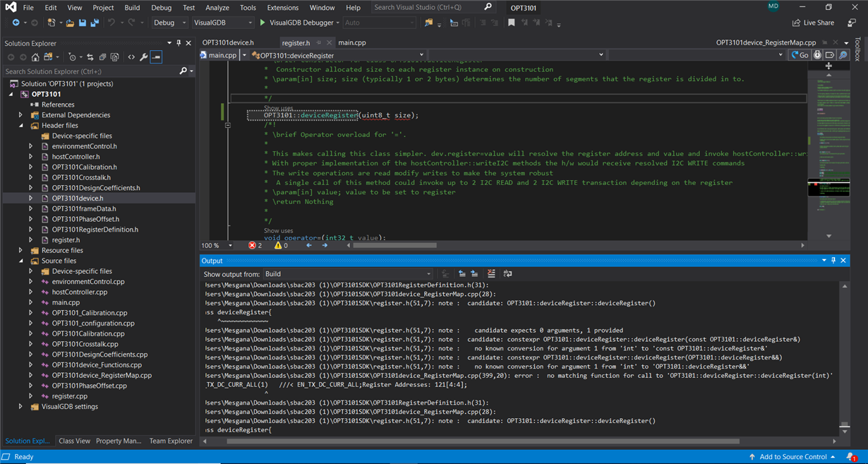This screenshot has width=868, height=464.
Task: Switch to the main.cpp editor tab
Action: tap(351, 42)
